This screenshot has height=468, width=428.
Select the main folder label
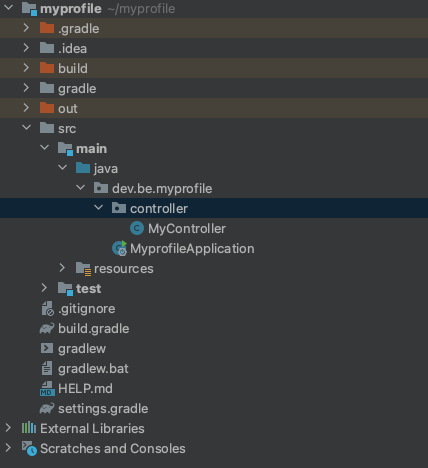[91, 149]
